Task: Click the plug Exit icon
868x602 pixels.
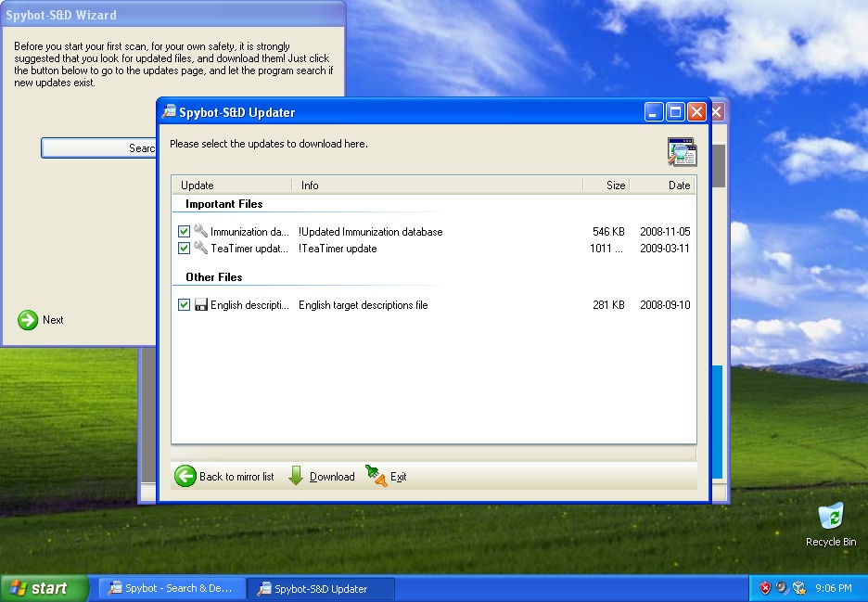Action: tap(376, 476)
